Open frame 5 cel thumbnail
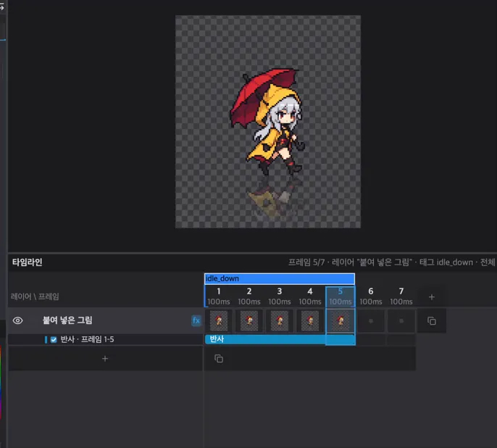Screen dimensions: 497x448 pos(341,321)
